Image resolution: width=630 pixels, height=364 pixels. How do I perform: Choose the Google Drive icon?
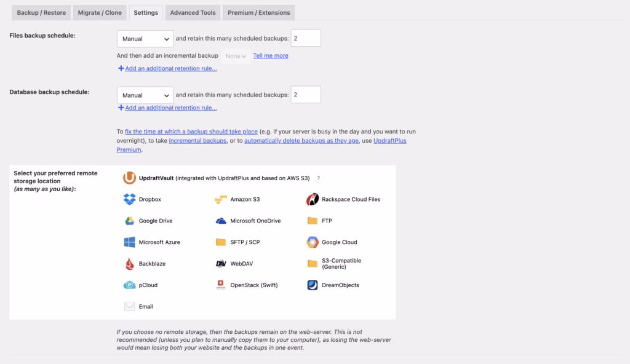point(129,221)
